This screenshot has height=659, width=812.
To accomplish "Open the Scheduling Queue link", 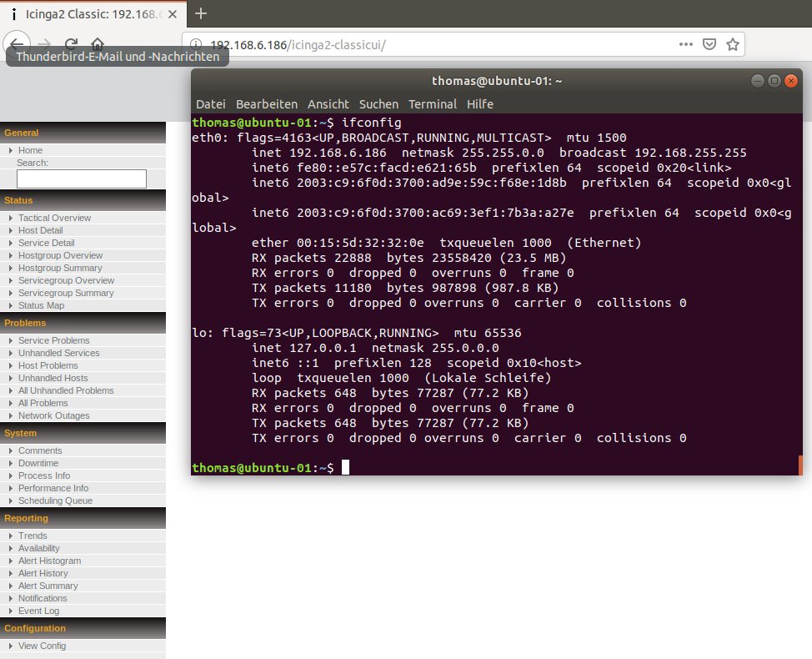I will click(55, 501).
